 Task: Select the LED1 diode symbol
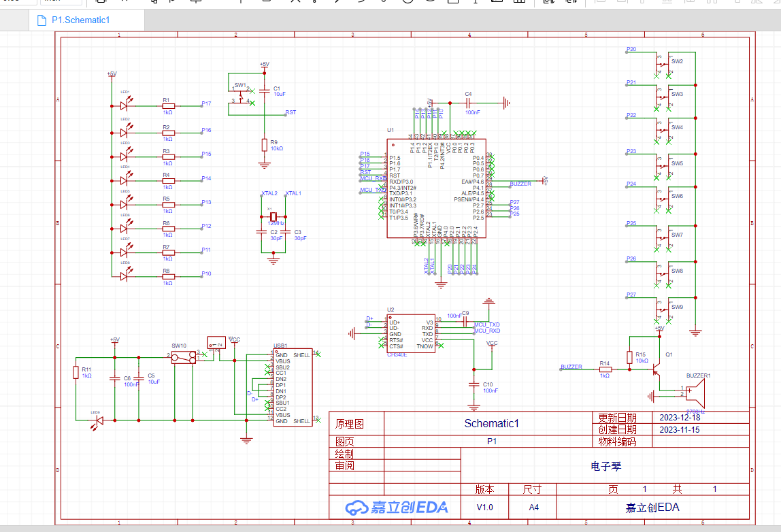(x=127, y=105)
